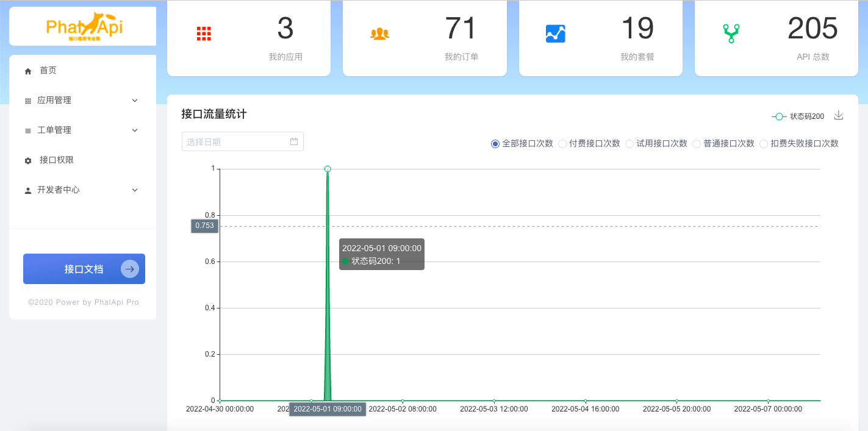Image resolution: width=868 pixels, height=431 pixels.
Task: Click the 我的应用 label
Action: click(x=285, y=57)
